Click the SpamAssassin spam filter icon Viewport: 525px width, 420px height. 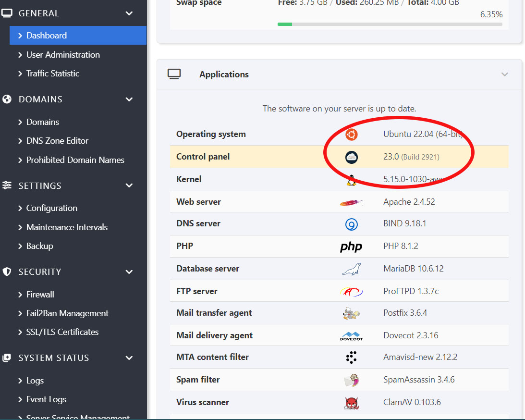click(351, 380)
